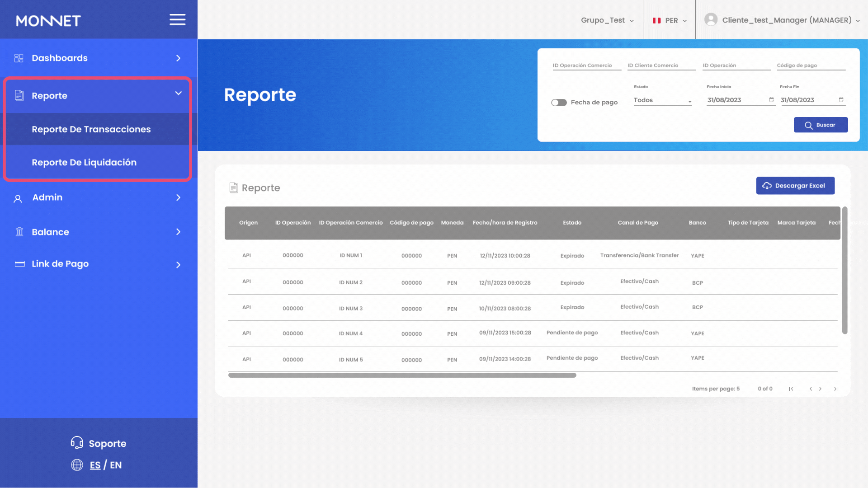Click Descargar Excel button
868x488 pixels.
coord(795,186)
